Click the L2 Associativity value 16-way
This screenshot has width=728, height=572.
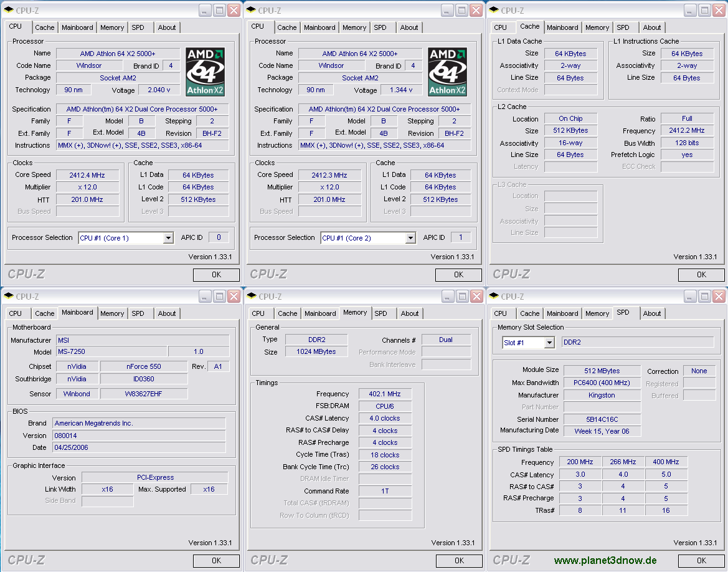570,143
